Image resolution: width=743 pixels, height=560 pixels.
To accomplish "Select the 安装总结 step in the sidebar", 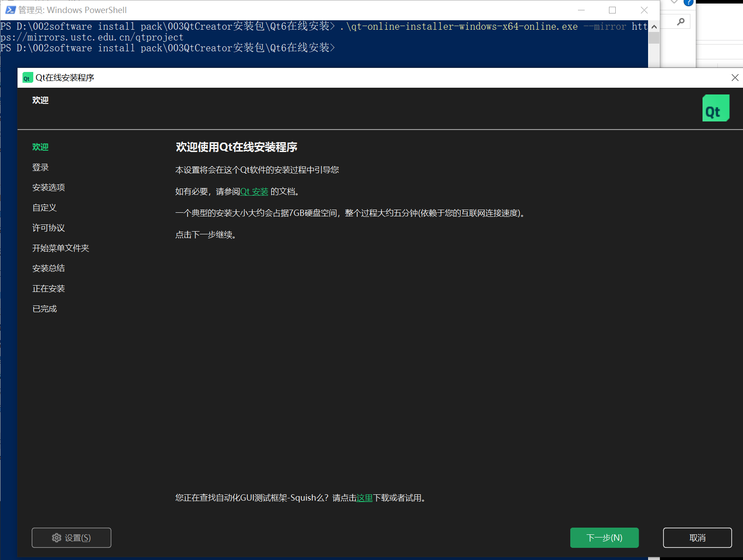I will point(49,269).
